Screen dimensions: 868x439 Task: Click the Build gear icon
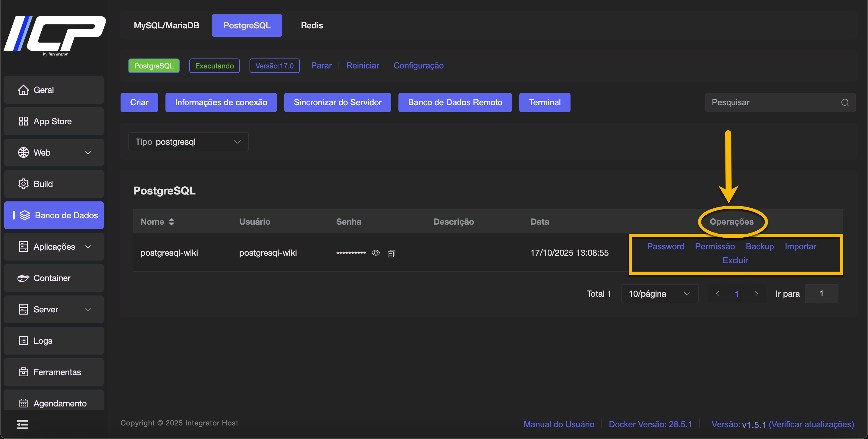pos(23,184)
